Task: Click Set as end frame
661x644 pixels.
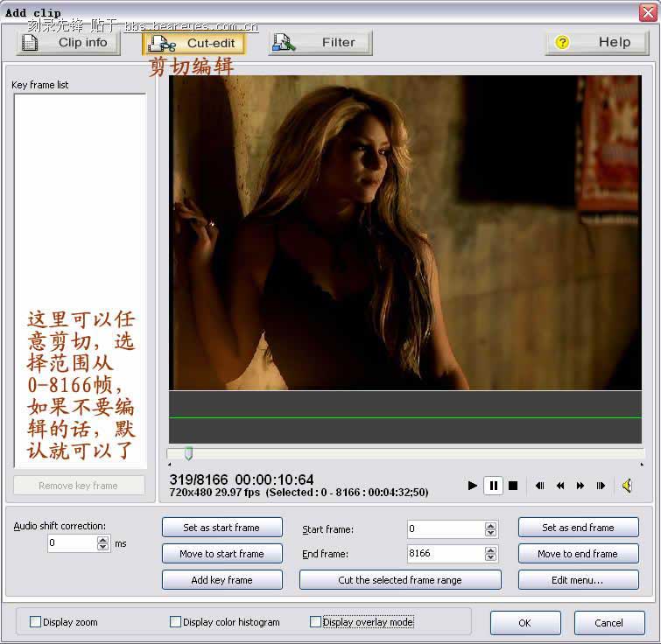Action: pyautogui.click(x=579, y=528)
